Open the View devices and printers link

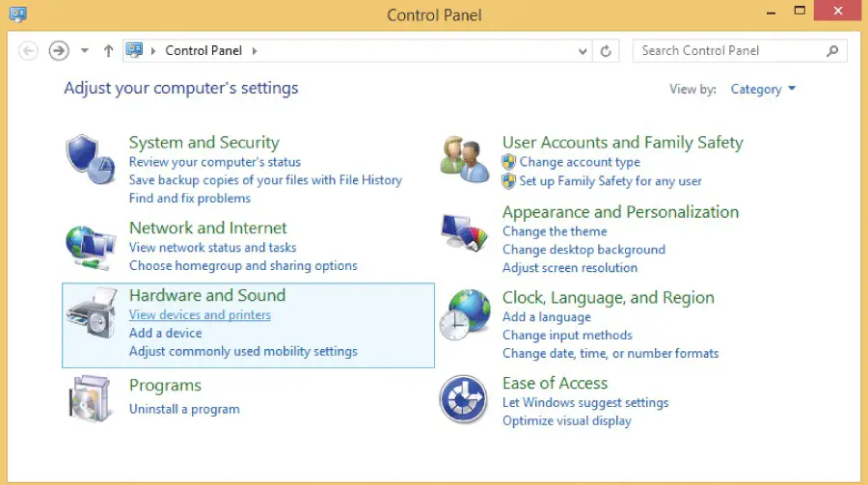pyautogui.click(x=200, y=315)
